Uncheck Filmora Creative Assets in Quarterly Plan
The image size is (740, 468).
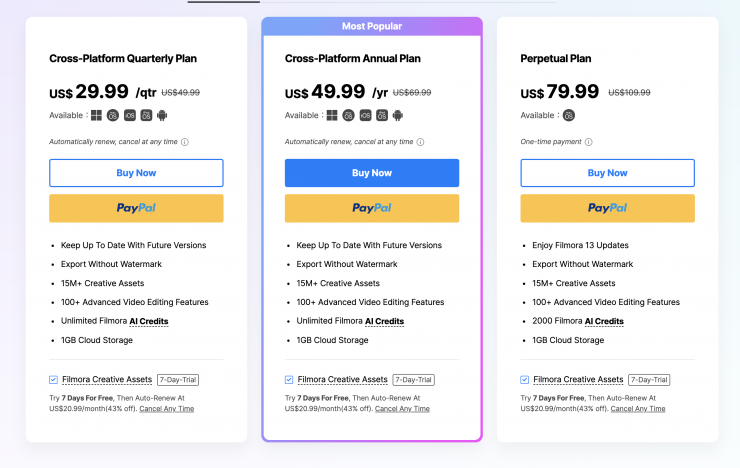53,380
